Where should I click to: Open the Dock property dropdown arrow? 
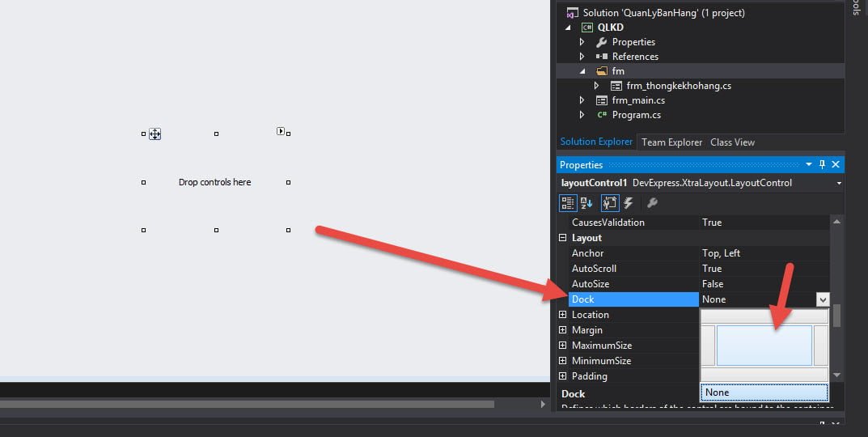coord(823,299)
